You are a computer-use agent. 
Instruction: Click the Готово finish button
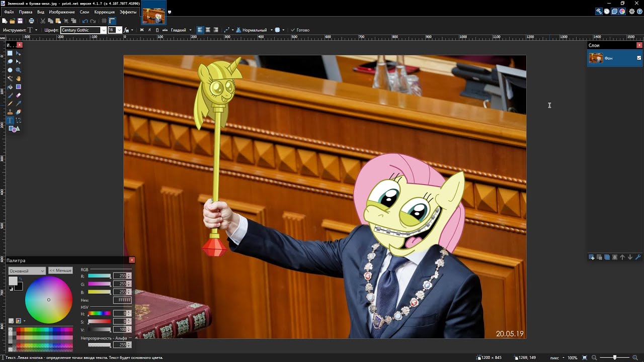300,30
